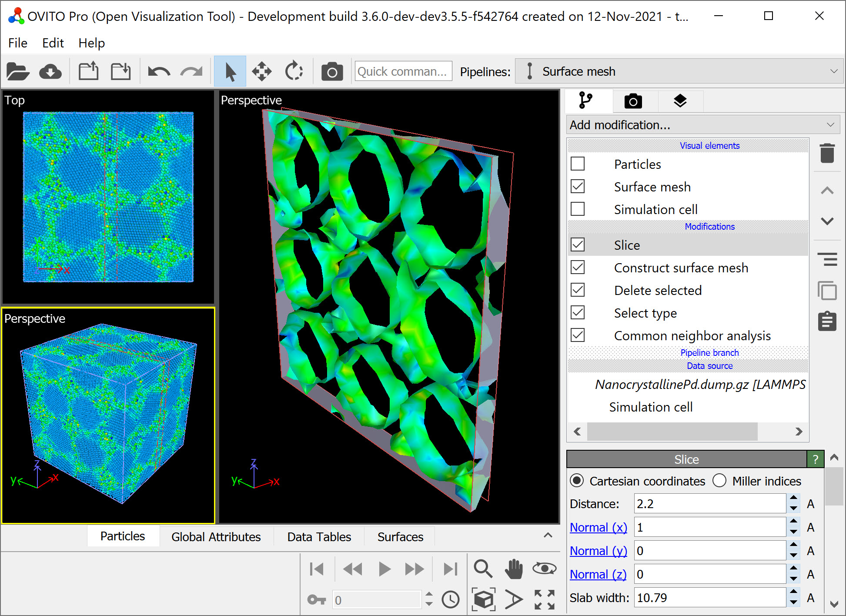Image resolution: width=846 pixels, height=616 pixels.
Task: Activate the pan hand viewport tool
Action: [514, 569]
